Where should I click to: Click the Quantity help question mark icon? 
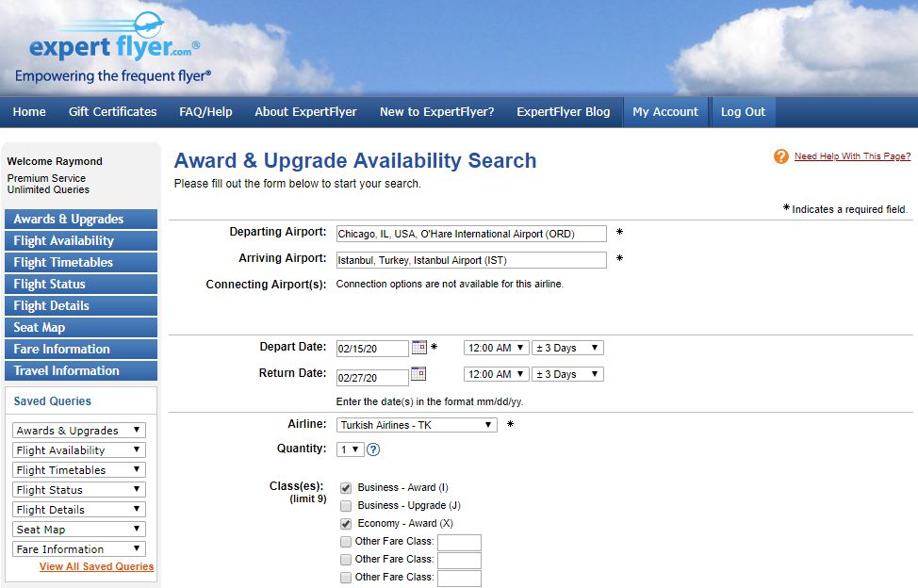pyautogui.click(x=373, y=449)
